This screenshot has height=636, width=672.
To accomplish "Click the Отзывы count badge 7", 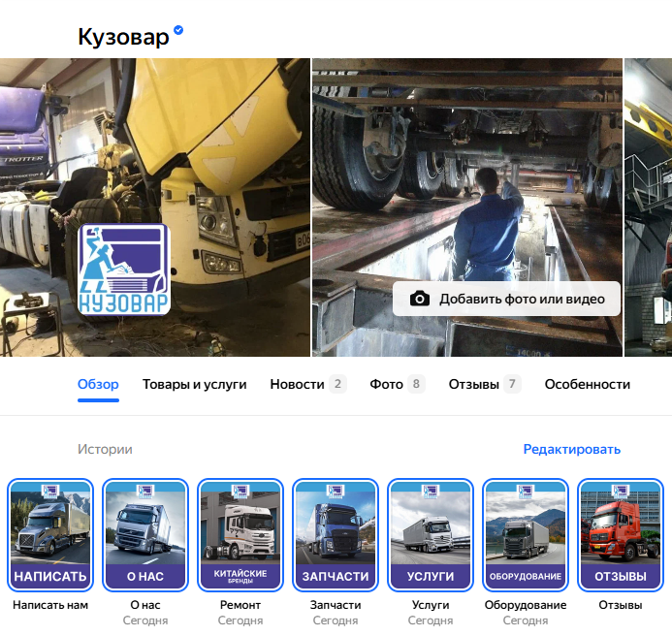I will pyautogui.click(x=512, y=384).
